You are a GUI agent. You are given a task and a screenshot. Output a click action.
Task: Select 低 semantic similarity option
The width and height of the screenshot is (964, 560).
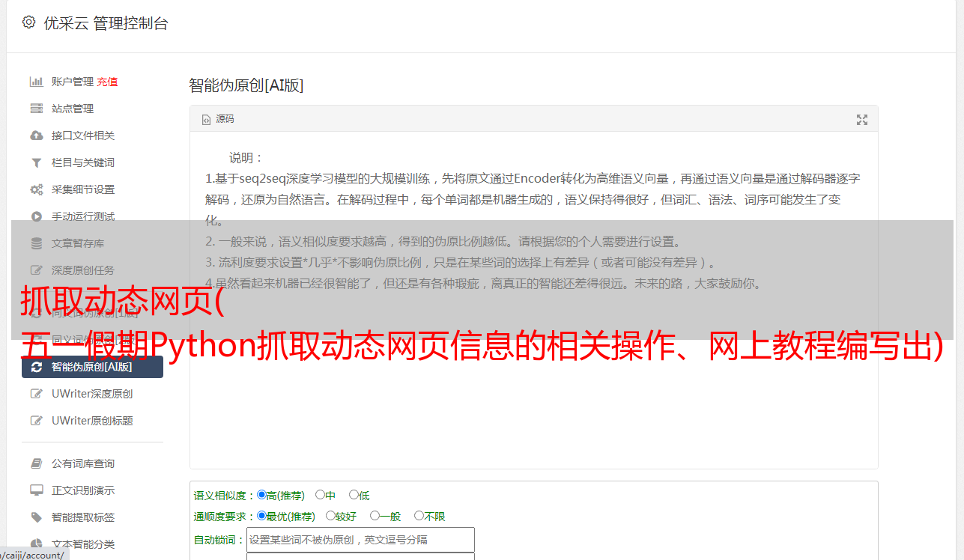tap(354, 495)
